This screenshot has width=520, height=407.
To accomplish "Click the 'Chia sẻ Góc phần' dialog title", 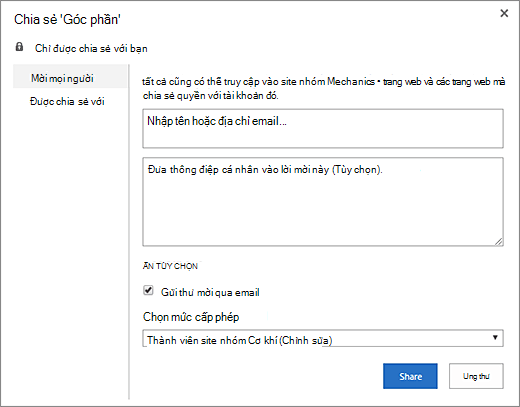I will [x=67, y=20].
